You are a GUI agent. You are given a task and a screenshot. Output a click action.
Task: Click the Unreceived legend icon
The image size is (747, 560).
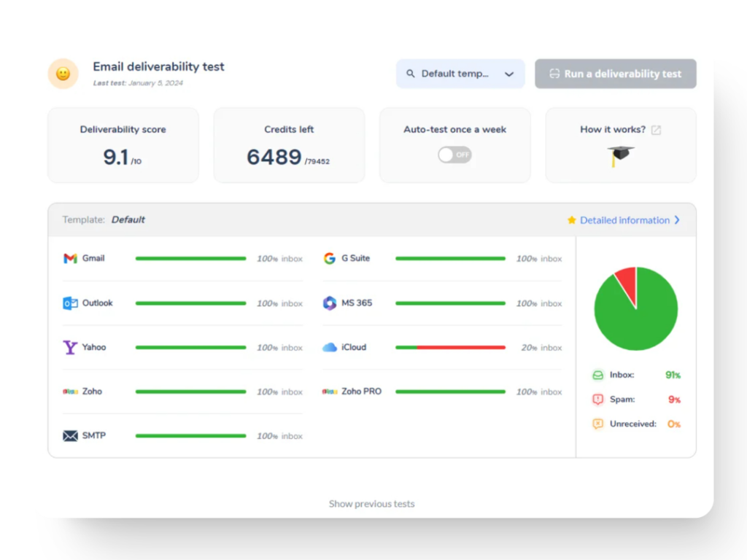[597, 424]
